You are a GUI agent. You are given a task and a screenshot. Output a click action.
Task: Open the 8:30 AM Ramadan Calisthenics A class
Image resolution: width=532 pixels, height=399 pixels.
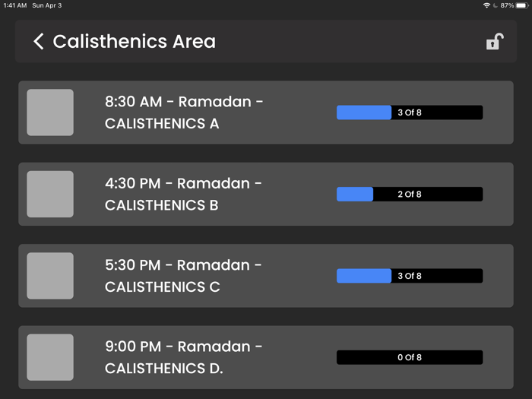(184, 112)
